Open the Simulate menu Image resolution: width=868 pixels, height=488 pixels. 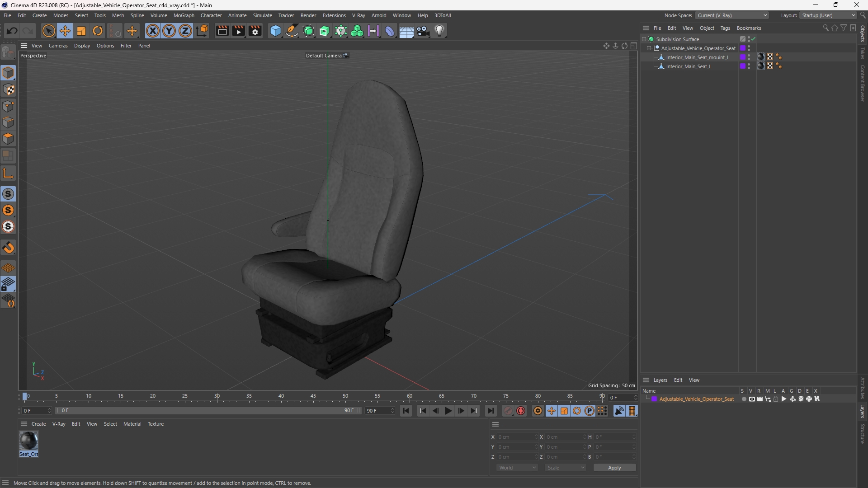(x=262, y=15)
